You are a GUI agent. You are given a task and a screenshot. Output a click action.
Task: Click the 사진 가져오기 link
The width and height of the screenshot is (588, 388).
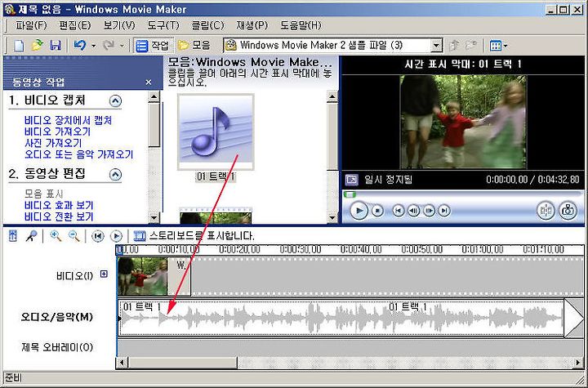pyautogui.click(x=53, y=143)
